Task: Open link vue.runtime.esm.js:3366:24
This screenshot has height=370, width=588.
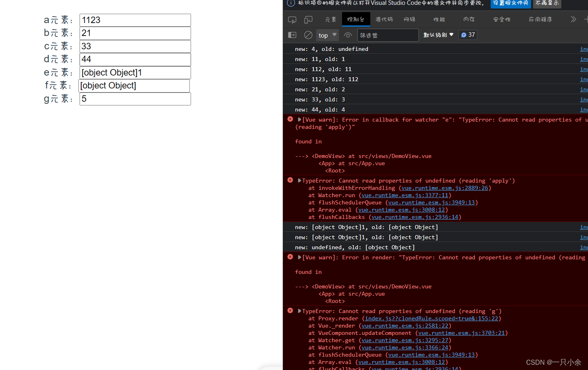Action: click(405, 347)
